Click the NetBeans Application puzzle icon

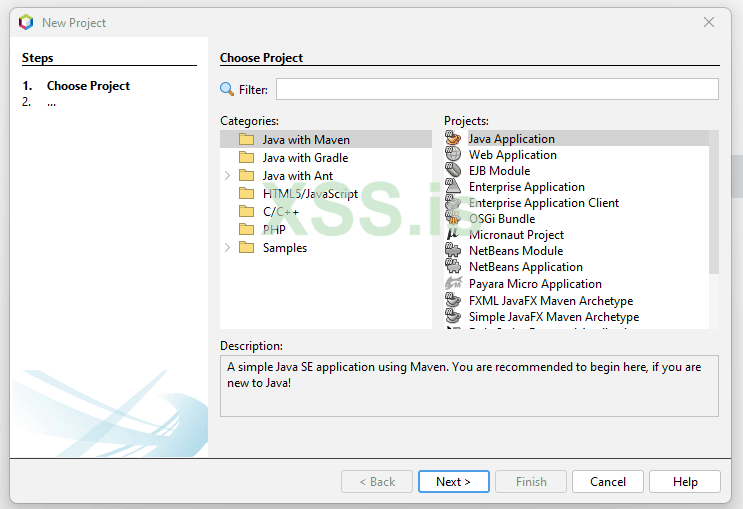[x=453, y=266]
